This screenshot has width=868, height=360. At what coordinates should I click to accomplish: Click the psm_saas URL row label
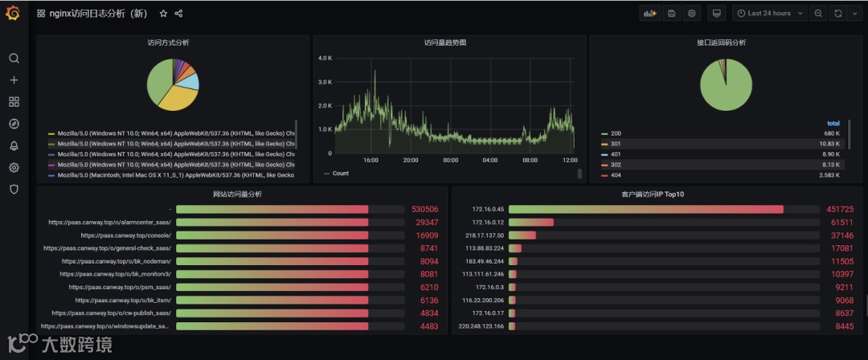click(120, 287)
